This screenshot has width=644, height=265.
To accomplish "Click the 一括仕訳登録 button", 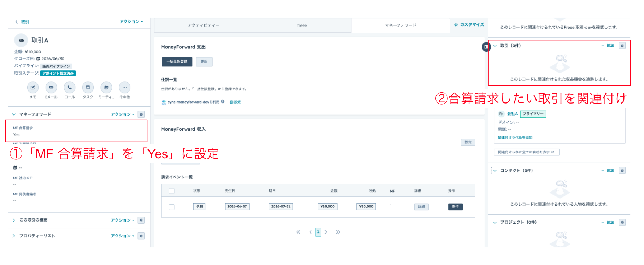I will pyautogui.click(x=177, y=62).
